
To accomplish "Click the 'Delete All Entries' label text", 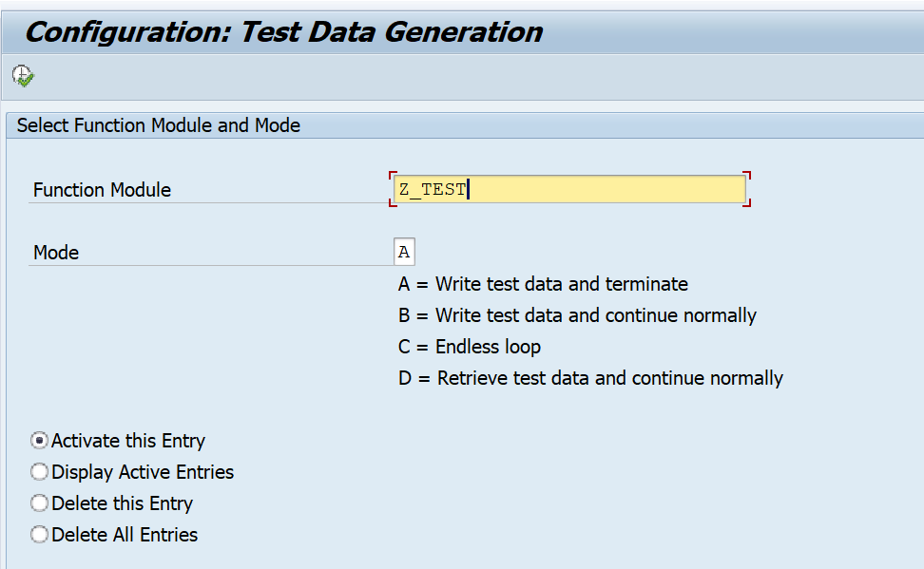I will click(125, 535).
